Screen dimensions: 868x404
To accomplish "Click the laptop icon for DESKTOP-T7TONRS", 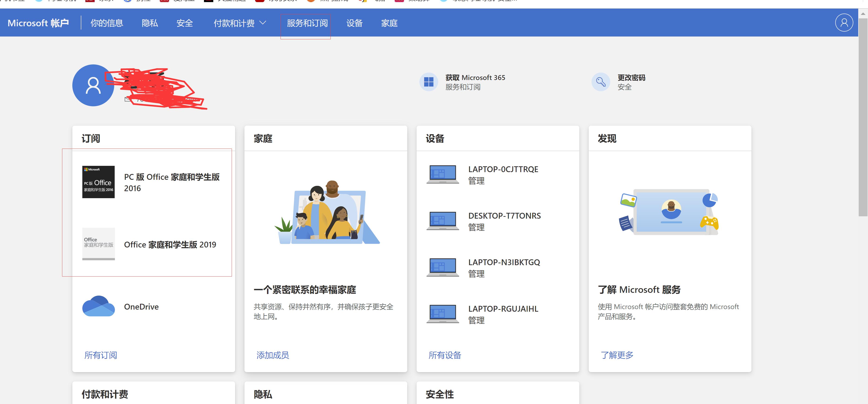I will click(442, 221).
